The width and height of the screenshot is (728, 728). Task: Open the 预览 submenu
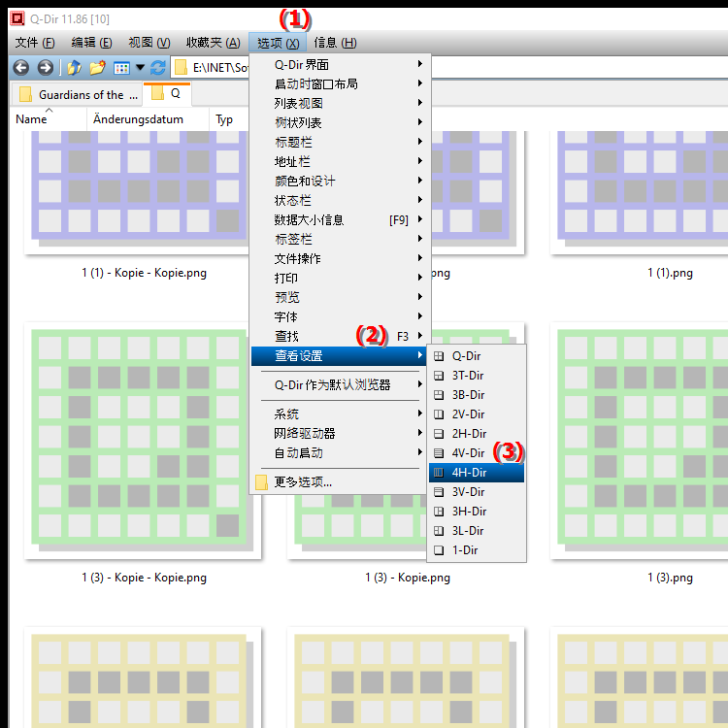click(339, 297)
